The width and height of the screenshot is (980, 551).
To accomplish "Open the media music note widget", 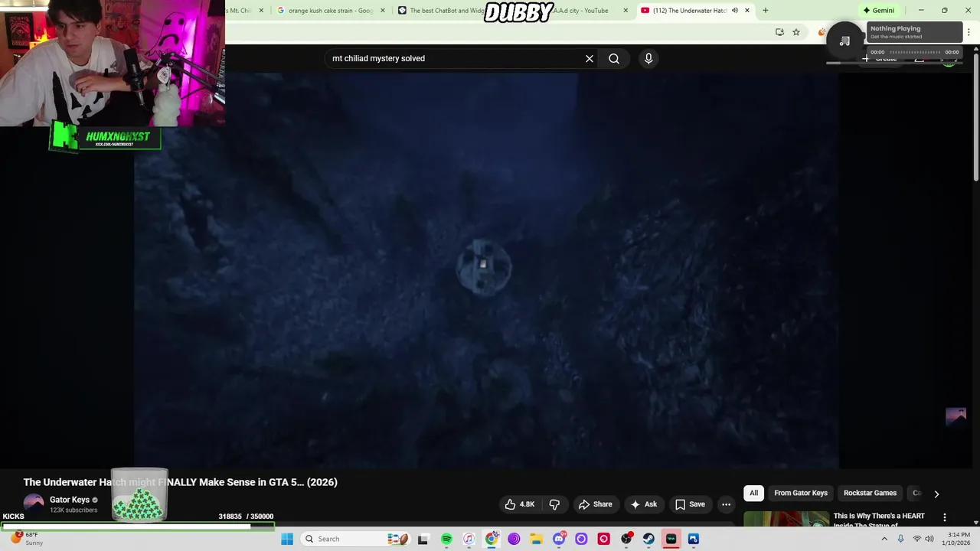I will click(x=844, y=41).
